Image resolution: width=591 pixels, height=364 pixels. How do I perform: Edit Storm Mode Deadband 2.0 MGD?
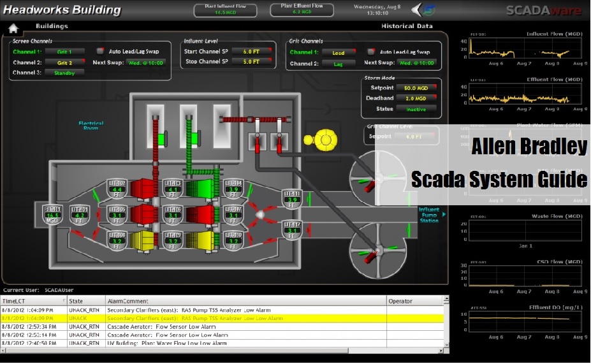tap(416, 98)
